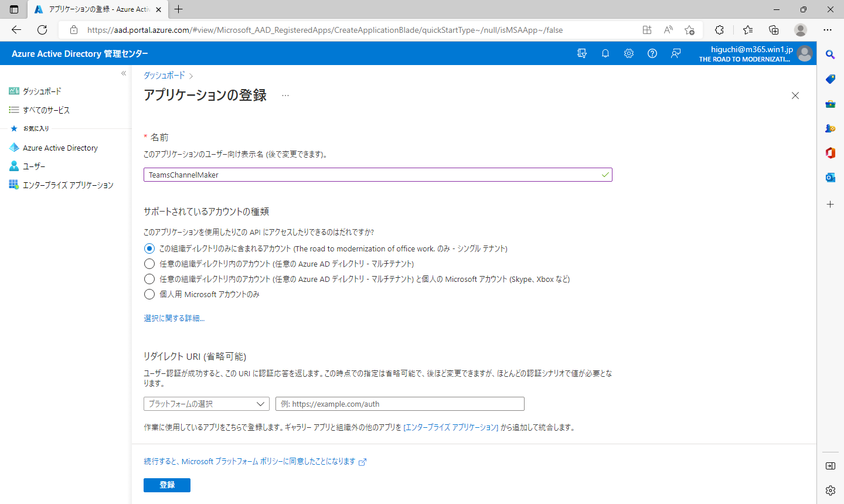
Task: Open the apps icon in address bar
Action: point(647,30)
